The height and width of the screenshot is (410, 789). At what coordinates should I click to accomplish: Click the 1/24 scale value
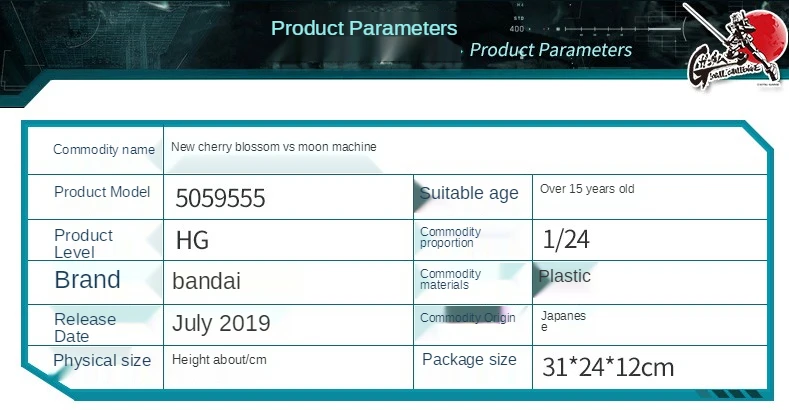(566, 239)
